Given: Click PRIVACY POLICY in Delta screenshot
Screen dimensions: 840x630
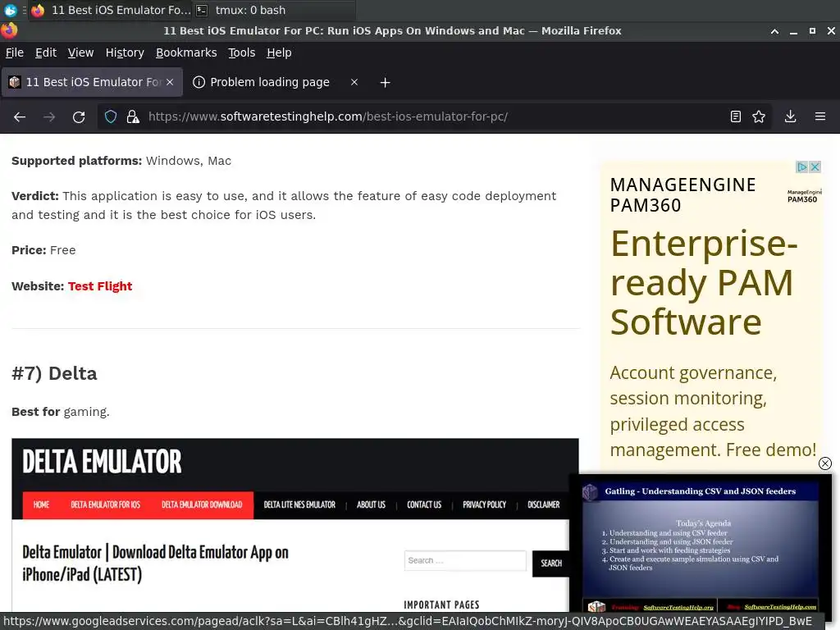Looking at the screenshot, I should (484, 504).
